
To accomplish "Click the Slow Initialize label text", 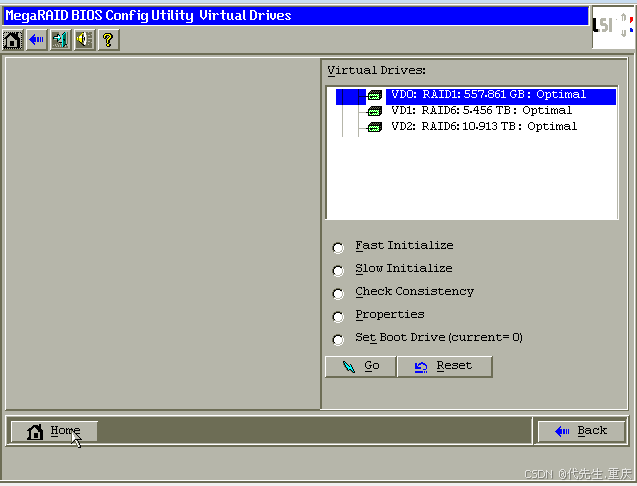I will [404, 269].
